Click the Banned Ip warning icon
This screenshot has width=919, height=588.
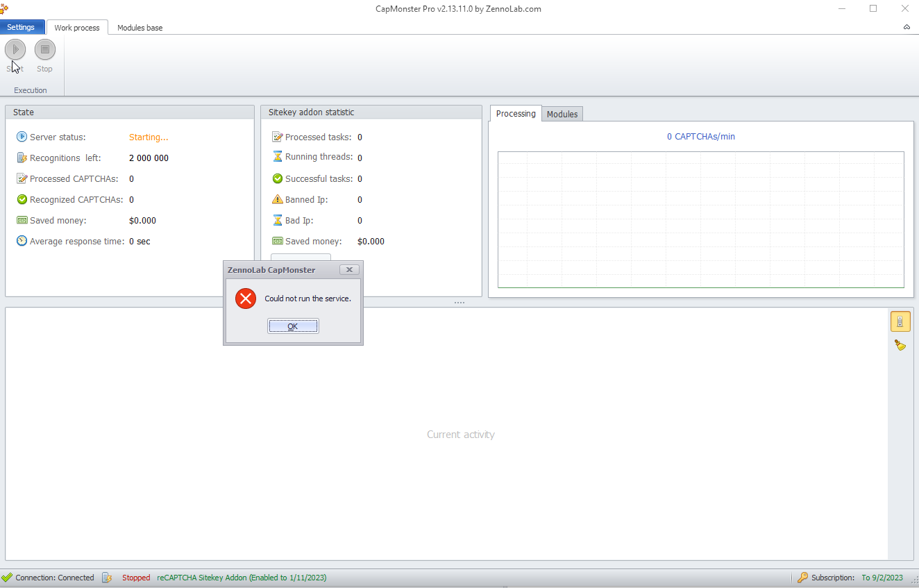278,199
